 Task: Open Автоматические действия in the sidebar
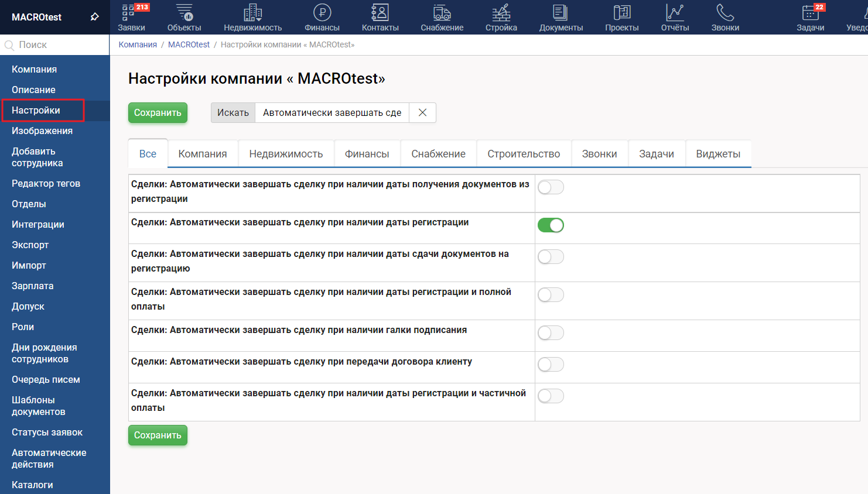[49, 458]
